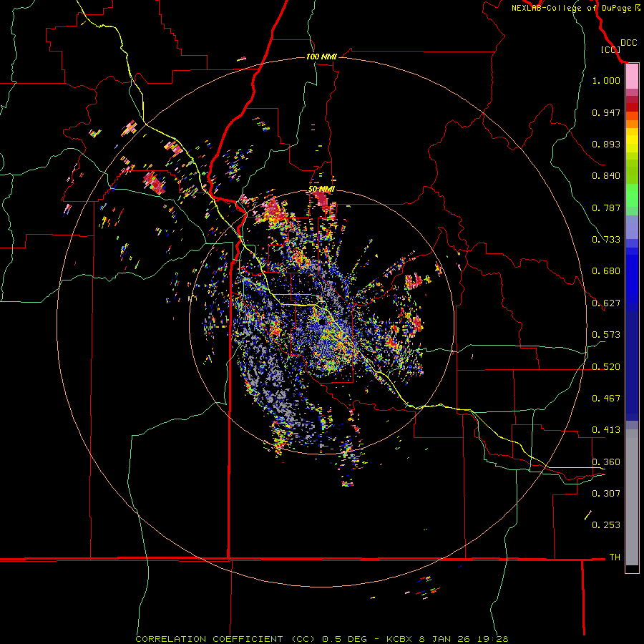Click the 50 NMI range ring label
644x644 pixels.
[x=321, y=190]
